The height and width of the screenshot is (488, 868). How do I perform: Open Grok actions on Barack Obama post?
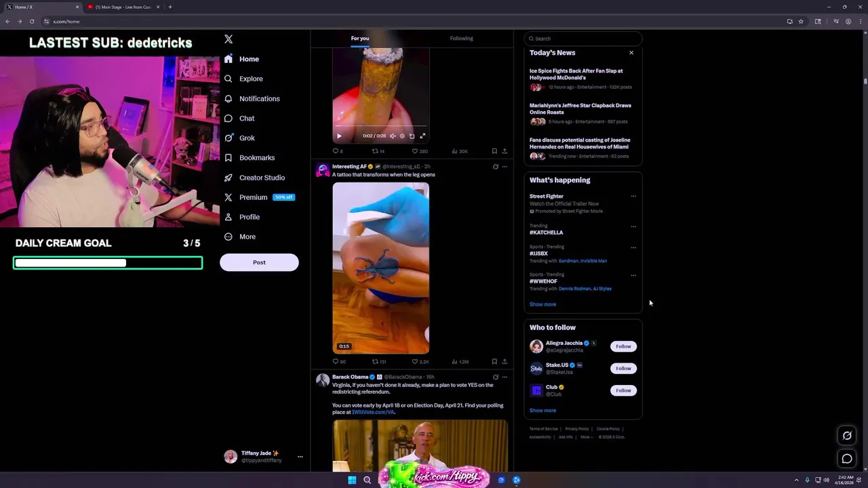tap(495, 377)
